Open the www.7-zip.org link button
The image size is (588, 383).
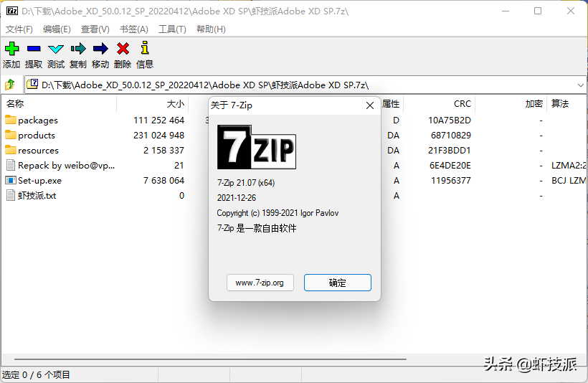click(260, 283)
